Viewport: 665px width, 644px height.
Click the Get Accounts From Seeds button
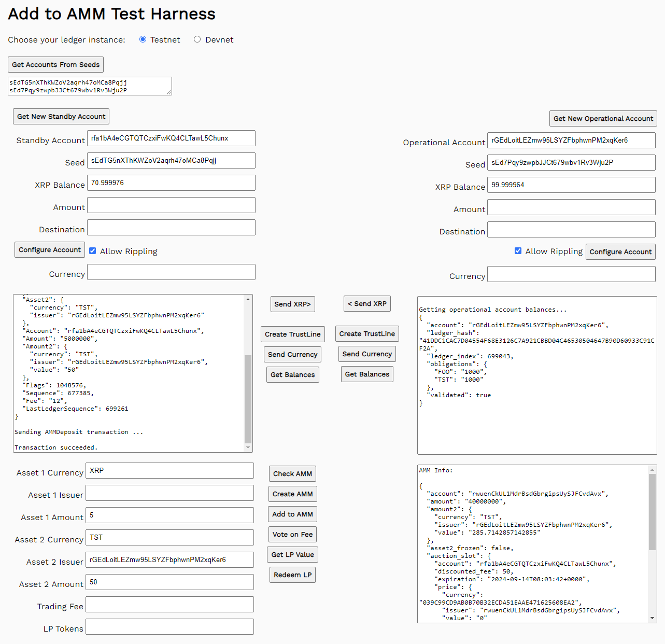(55, 64)
